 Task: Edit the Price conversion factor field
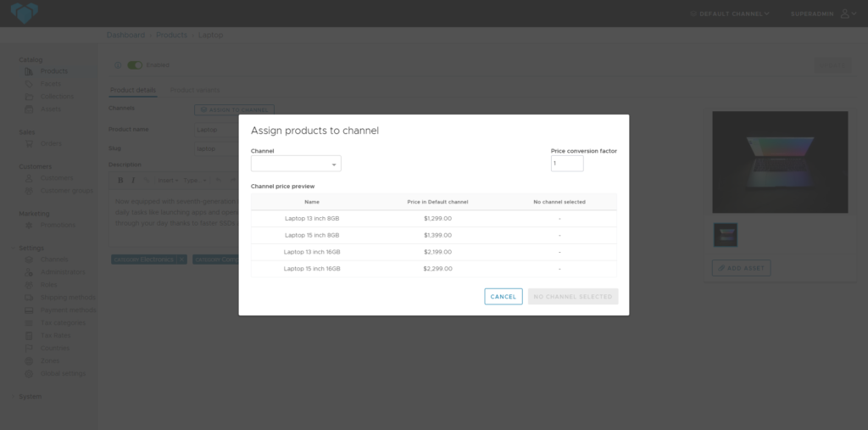pyautogui.click(x=567, y=164)
